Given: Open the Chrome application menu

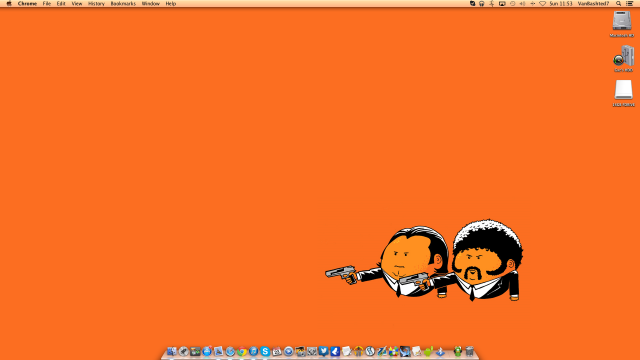Looking at the screenshot, I should [x=27, y=4].
